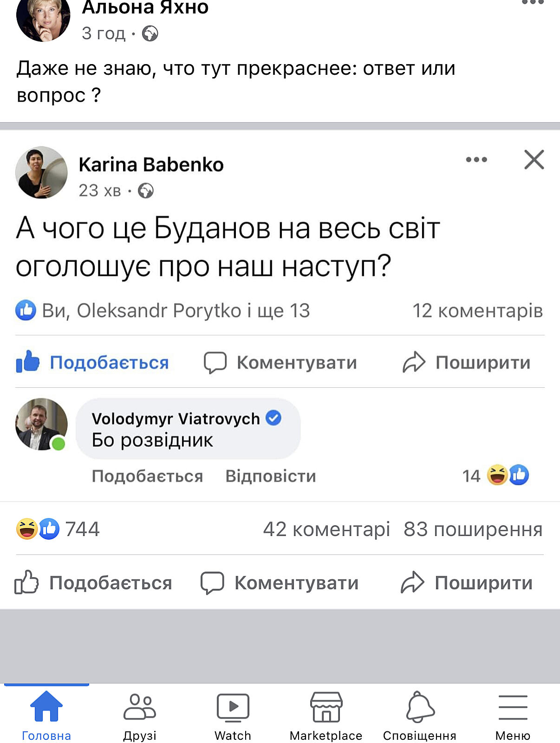The image size is (560, 743).
Task: Open Marketplace tab in bottom navigation
Action: pyautogui.click(x=326, y=715)
